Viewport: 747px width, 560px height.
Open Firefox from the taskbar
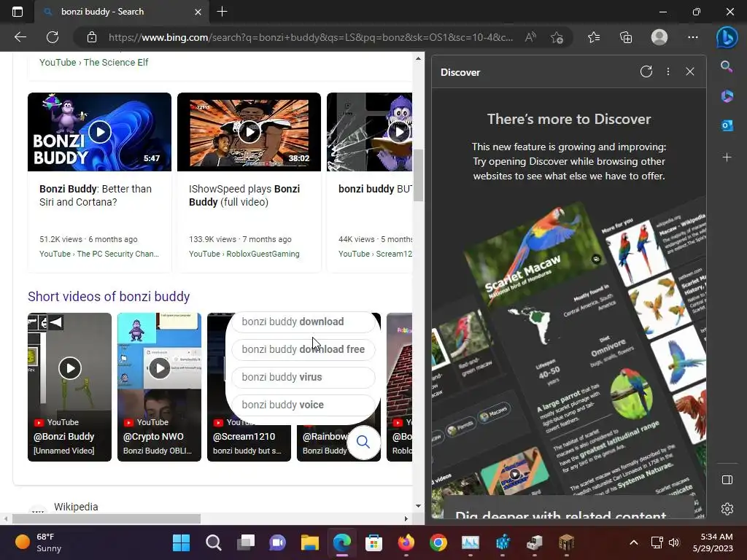406,542
